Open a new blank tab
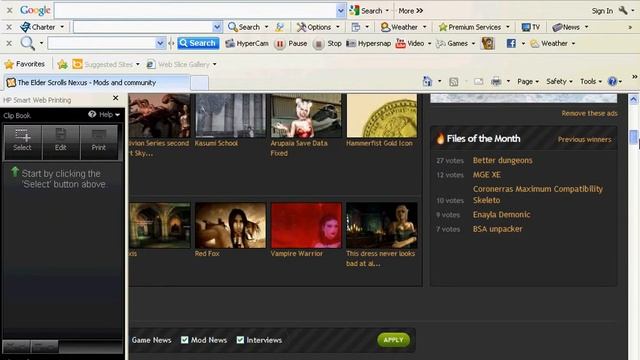 [200, 83]
